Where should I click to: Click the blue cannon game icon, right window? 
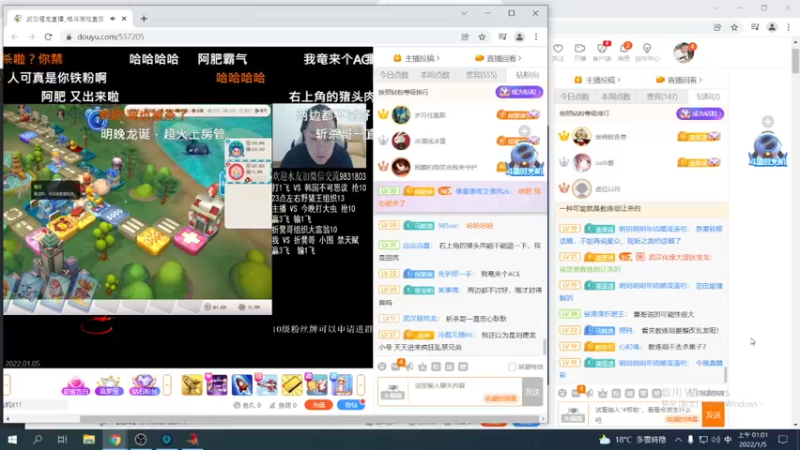[x=767, y=148]
